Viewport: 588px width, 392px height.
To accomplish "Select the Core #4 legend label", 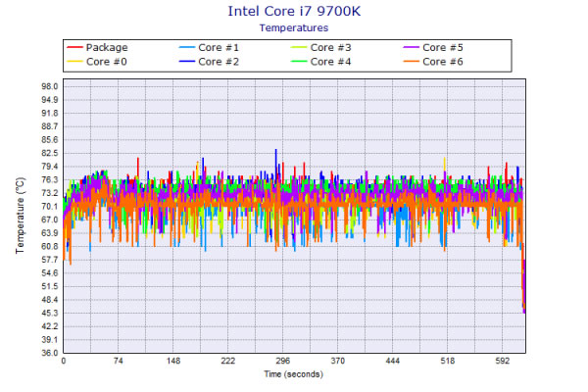I will coord(331,62).
